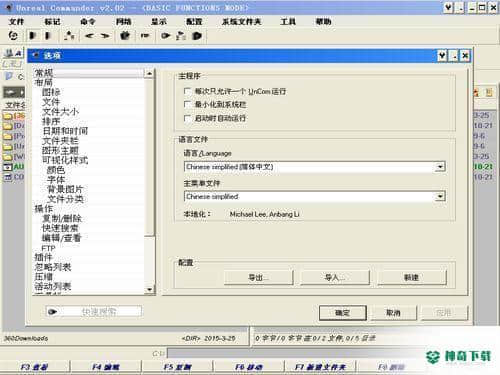Screen dimensions: 500x375
Task: Confirm options with the 确定 button
Action: tap(343, 313)
